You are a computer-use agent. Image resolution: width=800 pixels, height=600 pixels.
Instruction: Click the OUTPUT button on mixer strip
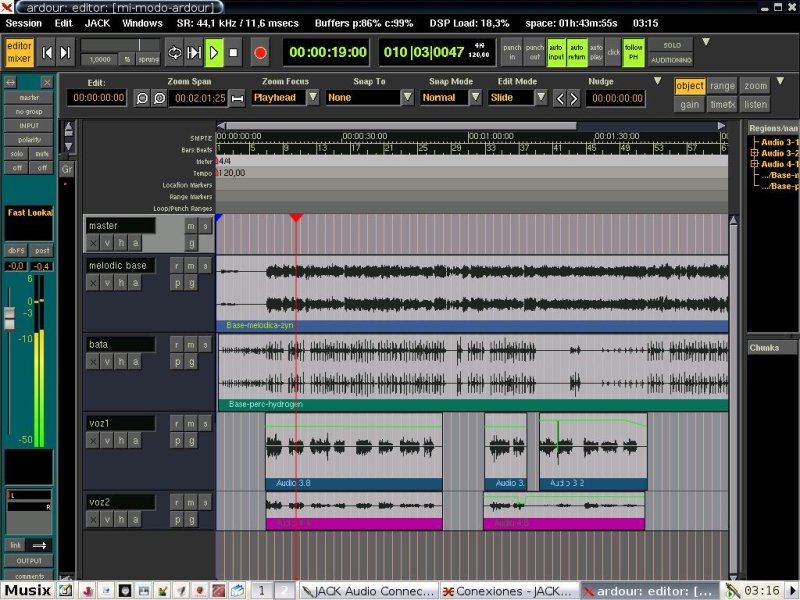[x=29, y=561]
